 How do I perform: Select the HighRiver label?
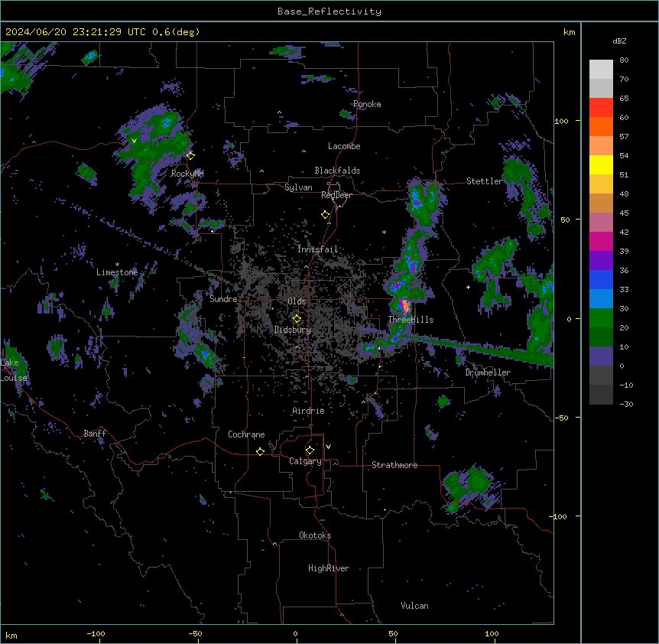tap(329, 568)
